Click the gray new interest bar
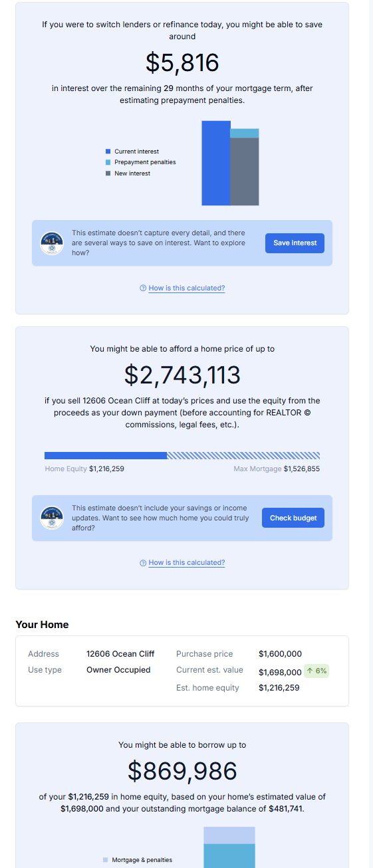373x868 pixels. (x=245, y=171)
